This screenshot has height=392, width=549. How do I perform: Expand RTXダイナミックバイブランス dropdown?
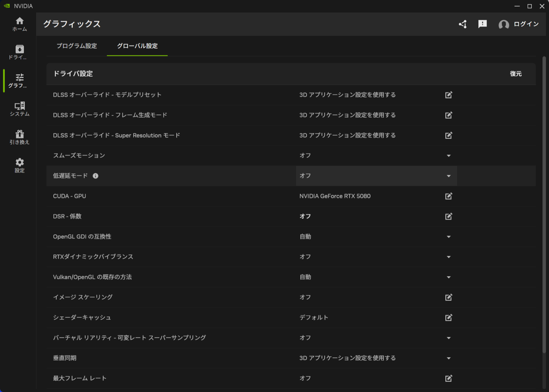point(448,257)
